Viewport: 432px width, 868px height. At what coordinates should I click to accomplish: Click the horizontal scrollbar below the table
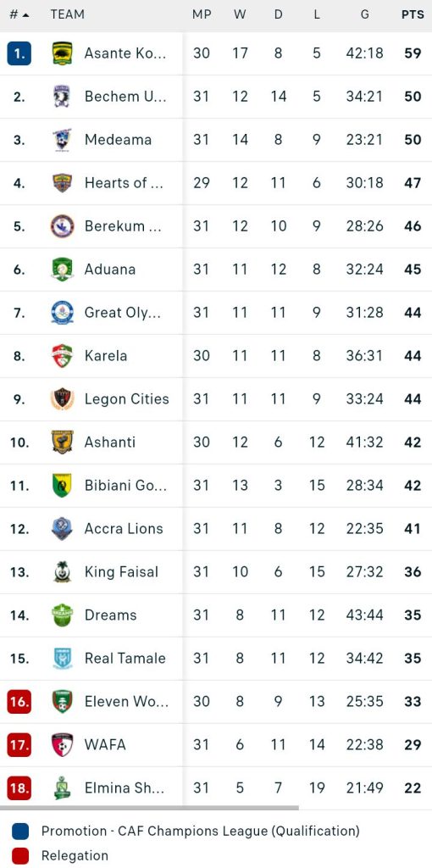tap(149, 808)
